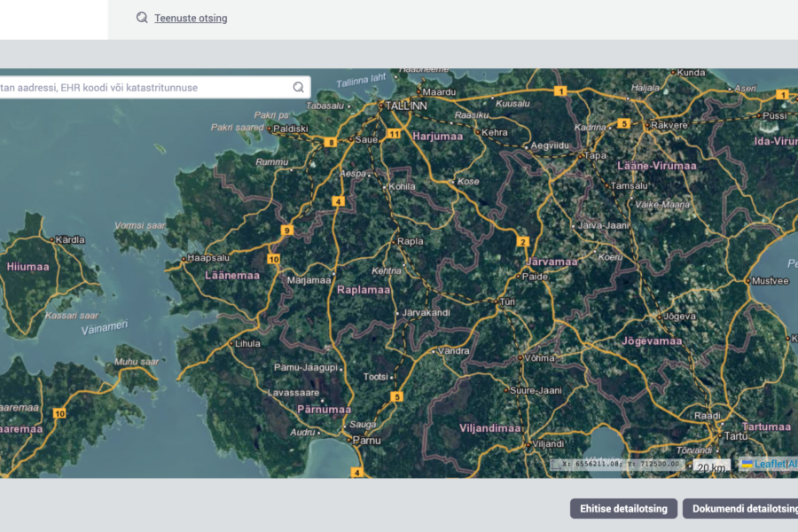Click road shield 11 below Tallinn
The image size is (798, 532).
click(394, 134)
